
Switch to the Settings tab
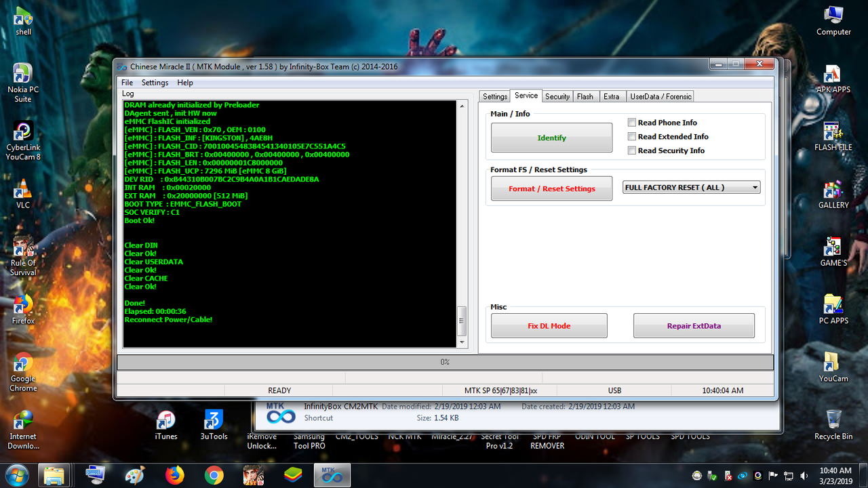pos(495,96)
